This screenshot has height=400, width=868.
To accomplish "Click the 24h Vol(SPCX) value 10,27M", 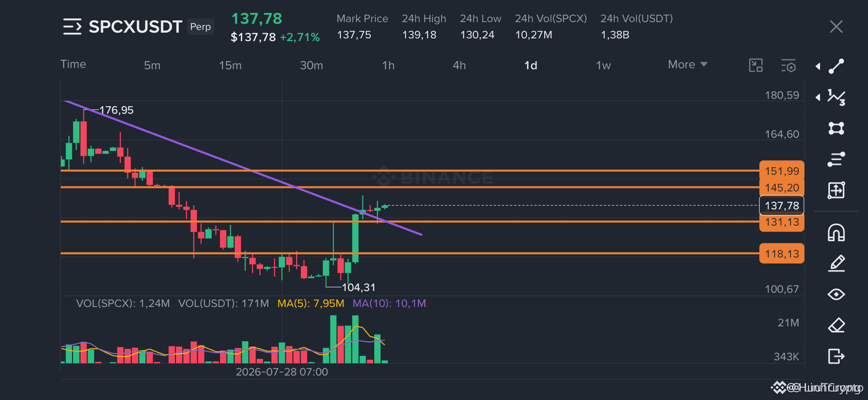I will pos(534,35).
